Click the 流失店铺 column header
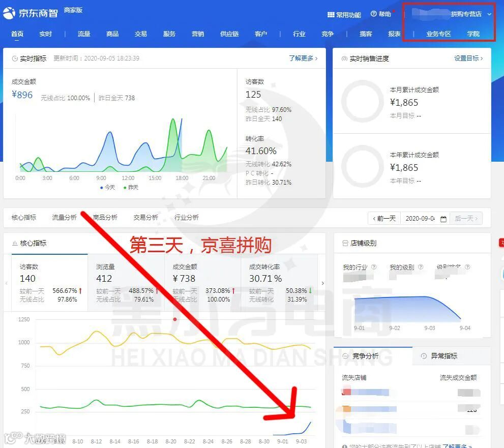The width and height of the screenshot is (504, 448). [x=354, y=378]
